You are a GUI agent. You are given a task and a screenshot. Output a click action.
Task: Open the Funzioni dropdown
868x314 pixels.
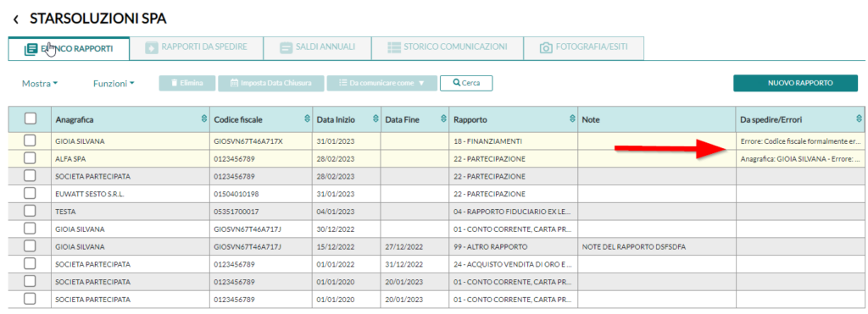click(114, 84)
